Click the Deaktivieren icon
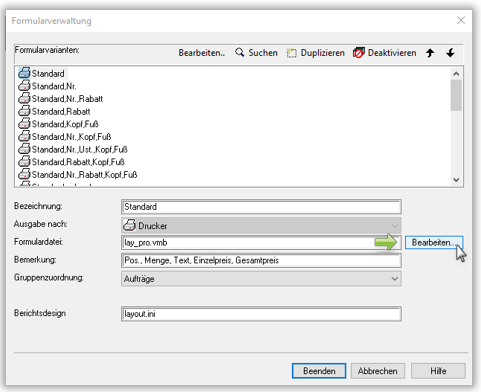The width and height of the screenshot is (481, 392). tap(359, 53)
